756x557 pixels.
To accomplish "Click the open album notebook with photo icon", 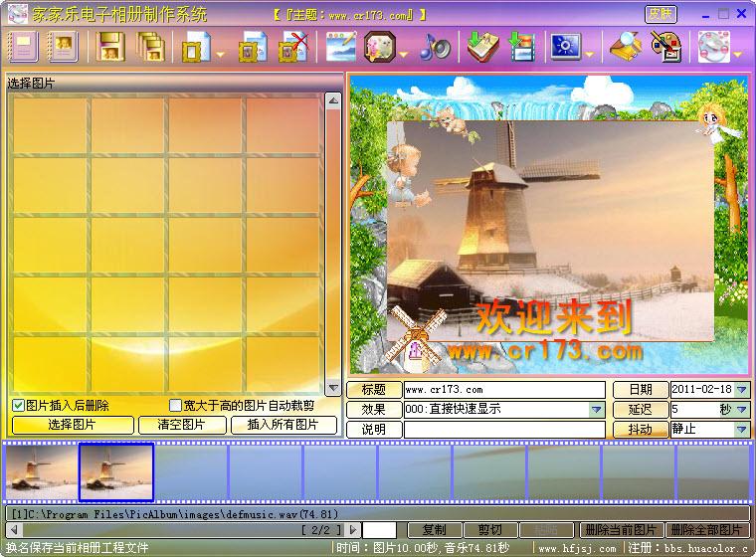I will click(63, 47).
